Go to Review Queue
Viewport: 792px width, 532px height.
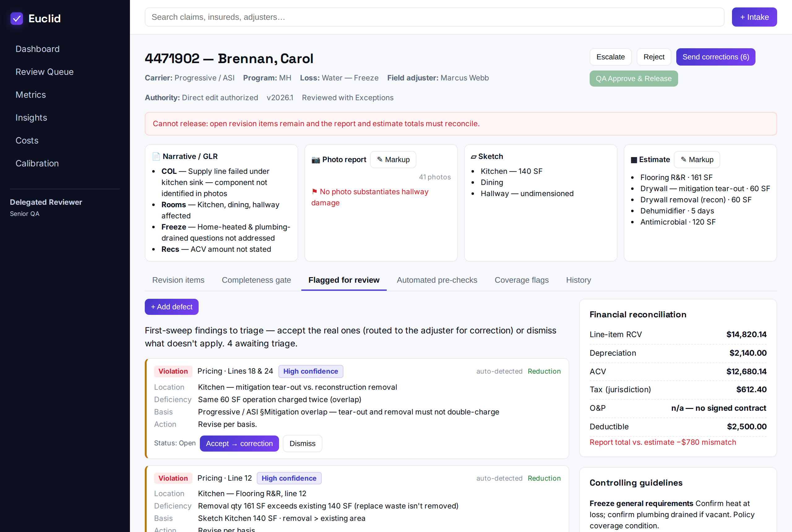[x=45, y=72]
